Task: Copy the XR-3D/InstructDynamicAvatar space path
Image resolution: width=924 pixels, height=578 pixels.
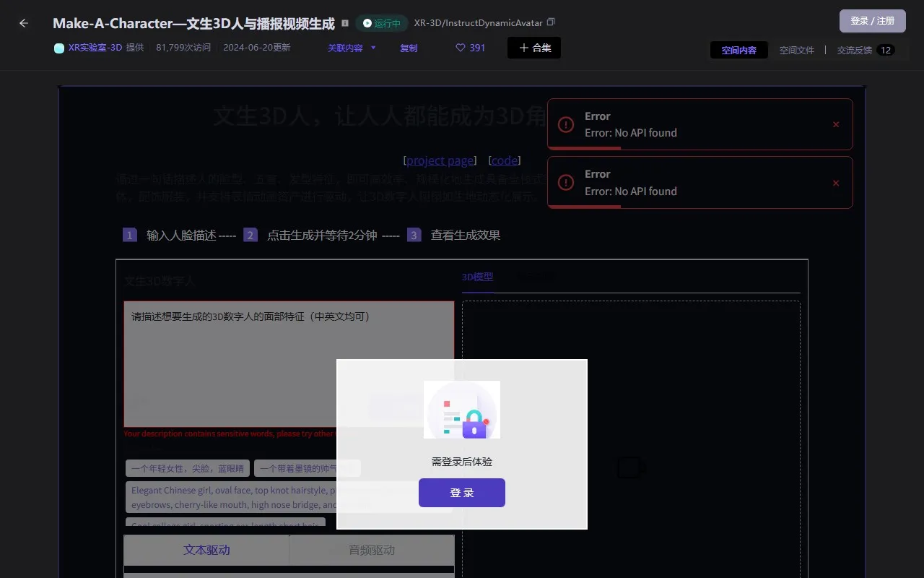Action: (551, 22)
